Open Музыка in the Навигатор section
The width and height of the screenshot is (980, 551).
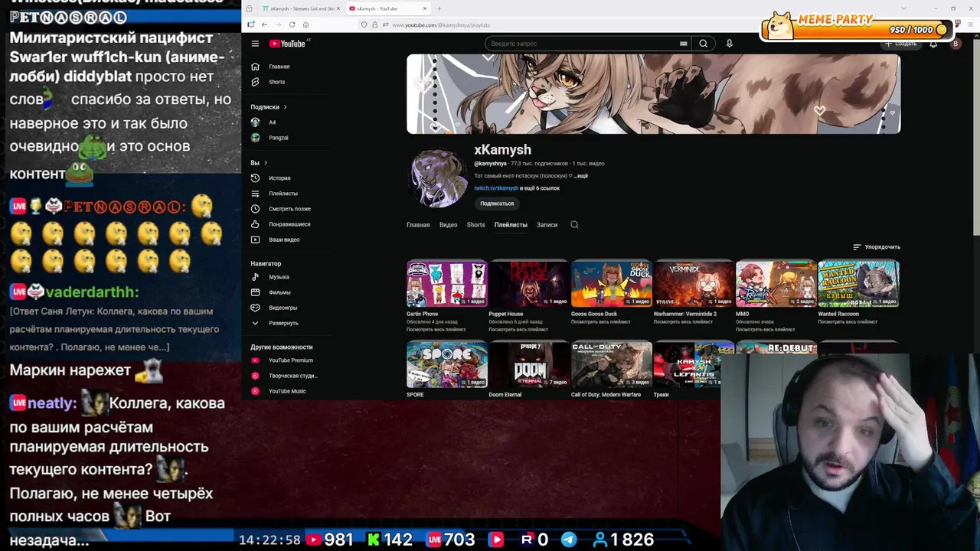coord(279,277)
